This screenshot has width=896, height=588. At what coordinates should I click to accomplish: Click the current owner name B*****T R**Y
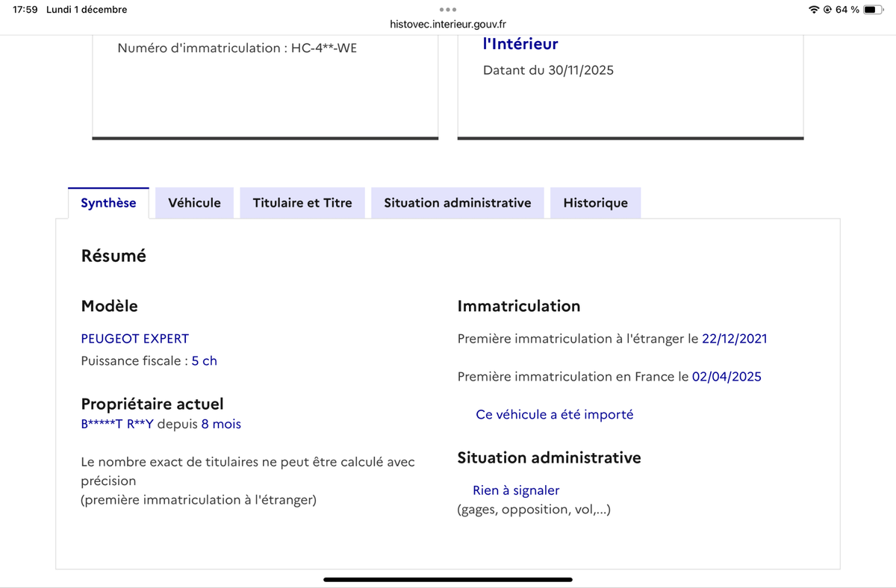pyautogui.click(x=117, y=425)
